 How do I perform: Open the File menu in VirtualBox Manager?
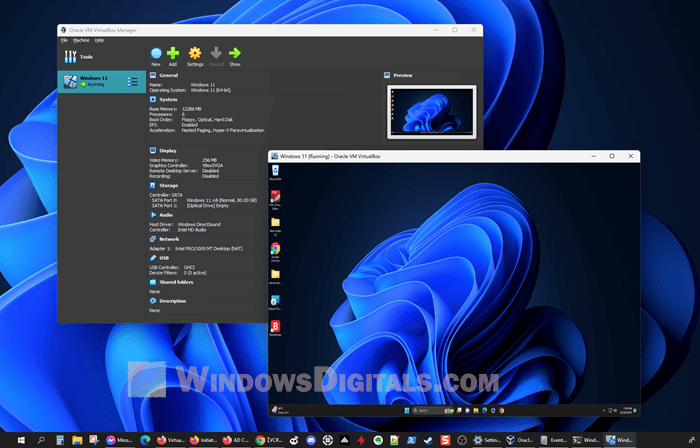click(x=64, y=40)
